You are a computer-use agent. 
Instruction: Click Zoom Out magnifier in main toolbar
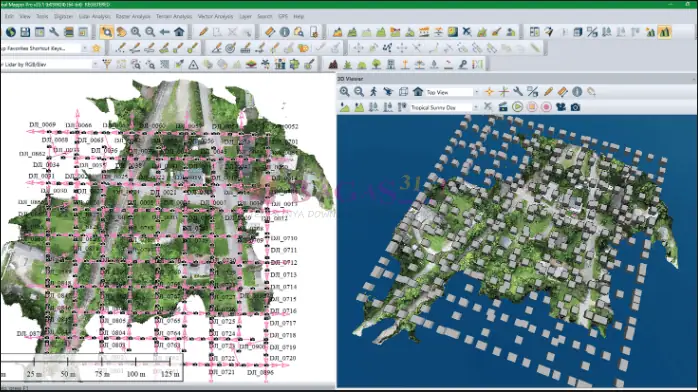coord(150,32)
